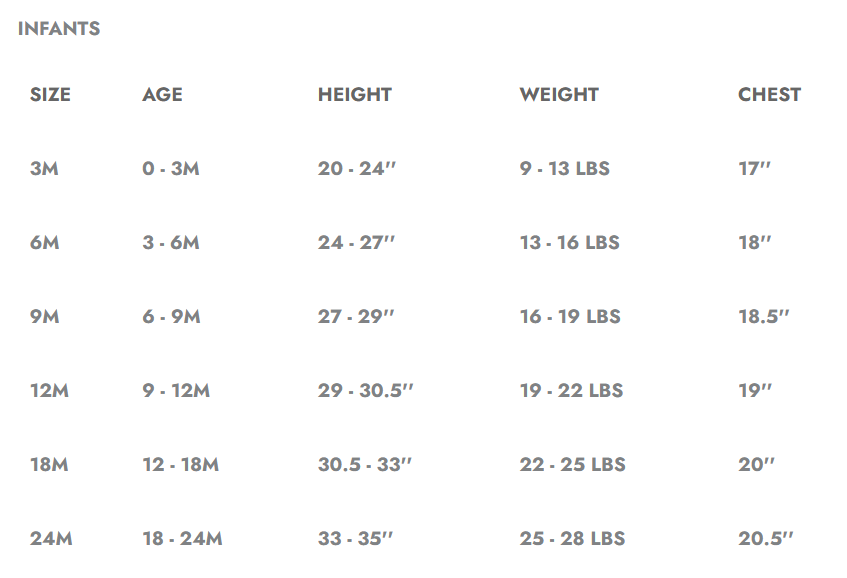The image size is (847, 578).
Task: Select the HEIGHT column header
Action: point(355,95)
